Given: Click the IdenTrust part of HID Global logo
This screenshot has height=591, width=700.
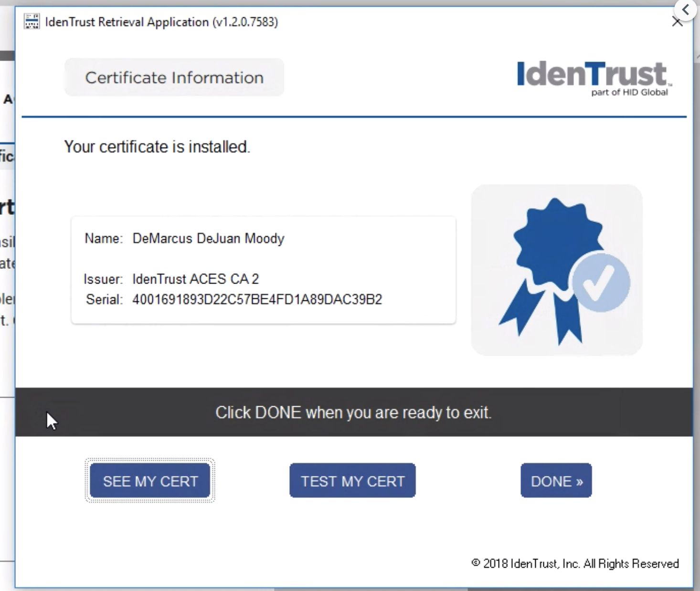Looking at the screenshot, I should pos(594,78).
